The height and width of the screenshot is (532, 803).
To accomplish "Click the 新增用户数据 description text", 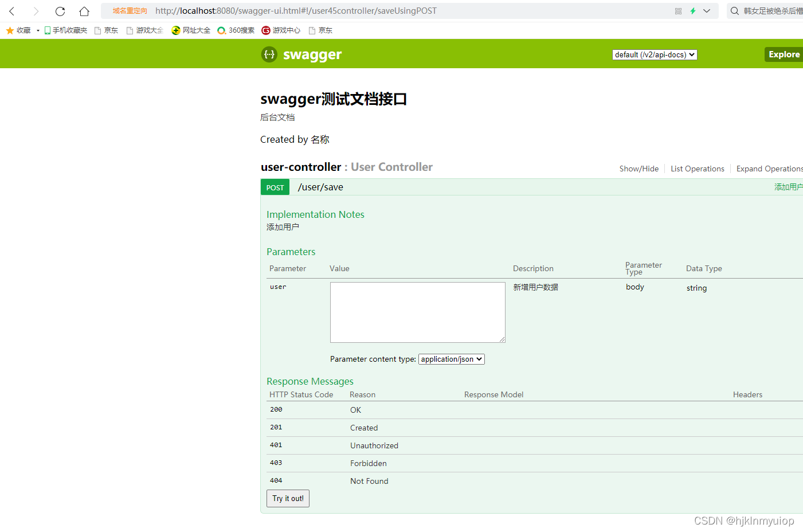I will coord(535,287).
